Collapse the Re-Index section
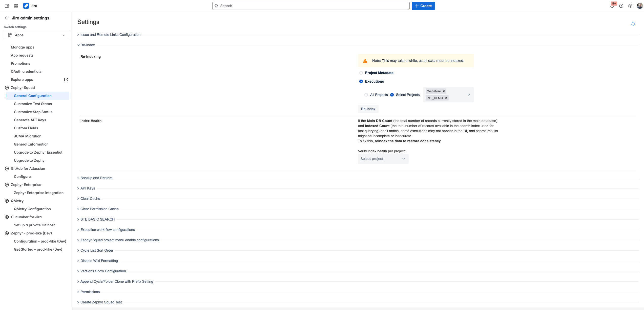The image size is (644, 310). (88, 45)
